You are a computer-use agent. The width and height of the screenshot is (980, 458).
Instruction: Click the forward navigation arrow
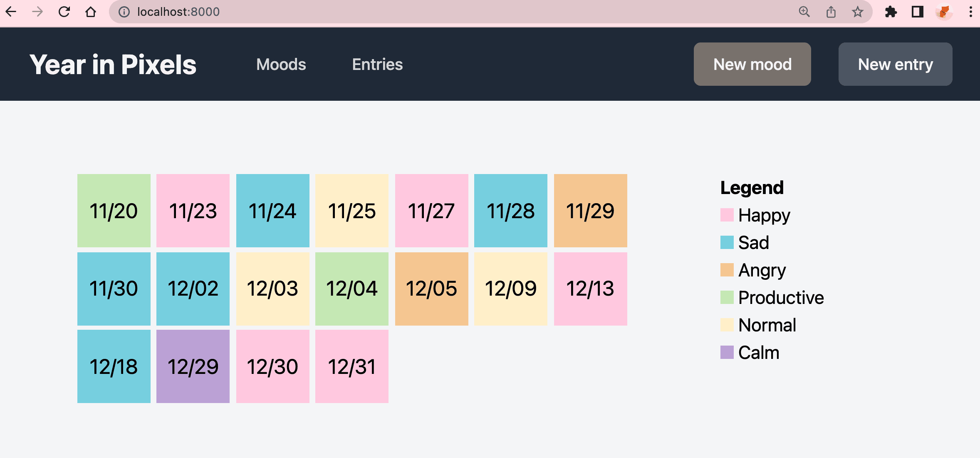[37, 12]
